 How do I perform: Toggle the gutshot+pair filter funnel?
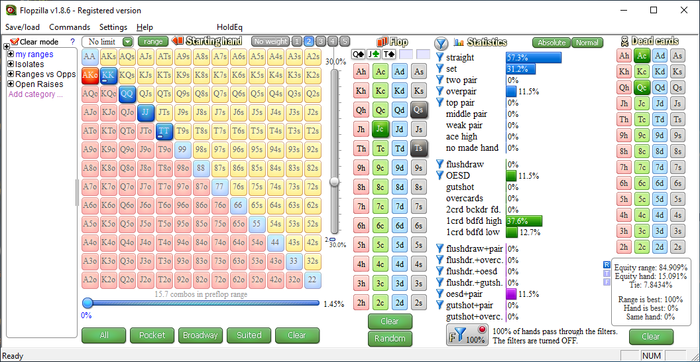(x=440, y=305)
